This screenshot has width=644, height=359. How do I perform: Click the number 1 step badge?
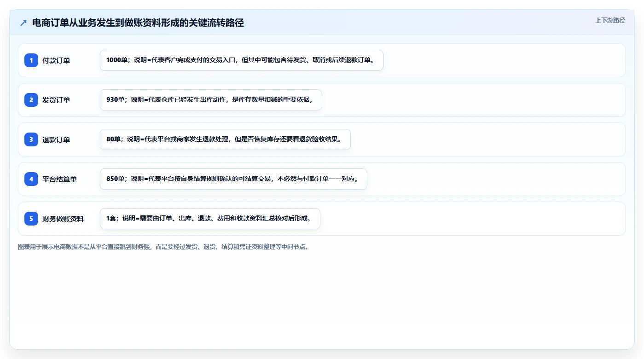[x=31, y=60]
